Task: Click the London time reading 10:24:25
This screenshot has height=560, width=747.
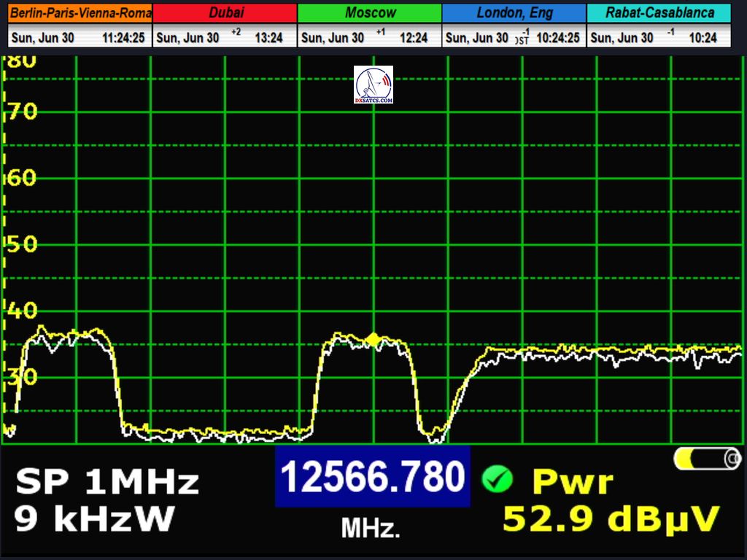Action: (x=558, y=38)
